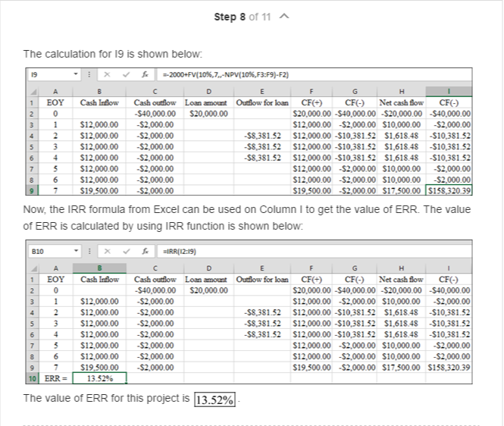Select column H header in lower spreadsheet
Viewport: 504px width, 426px height.
(x=401, y=268)
